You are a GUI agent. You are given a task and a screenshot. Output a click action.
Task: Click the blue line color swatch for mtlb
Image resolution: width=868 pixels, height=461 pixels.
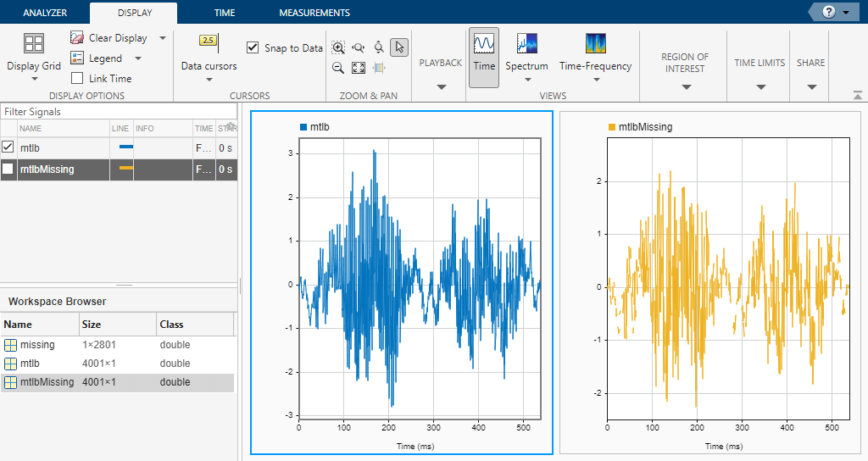(x=126, y=147)
